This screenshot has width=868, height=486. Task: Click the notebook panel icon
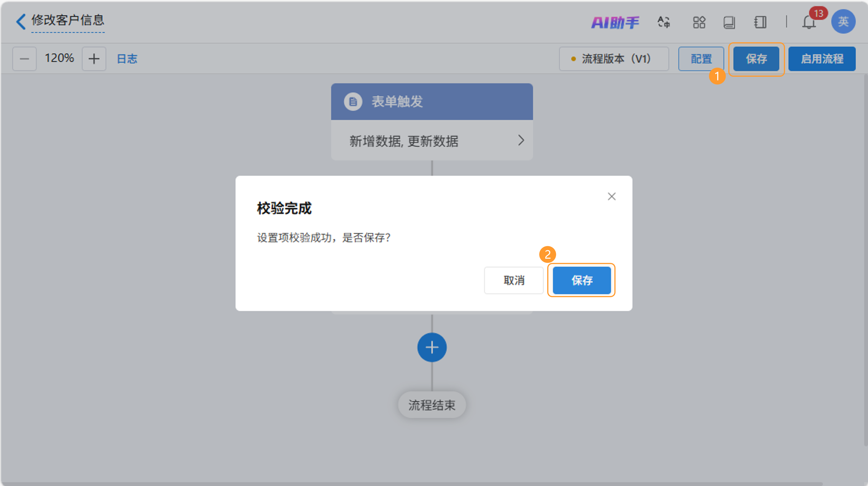coord(760,23)
